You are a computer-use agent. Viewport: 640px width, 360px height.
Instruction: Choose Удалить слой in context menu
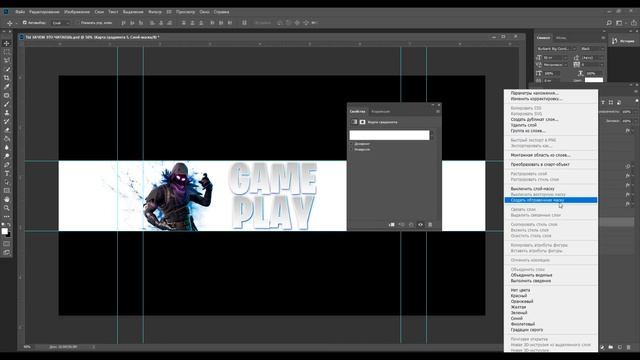(524, 125)
